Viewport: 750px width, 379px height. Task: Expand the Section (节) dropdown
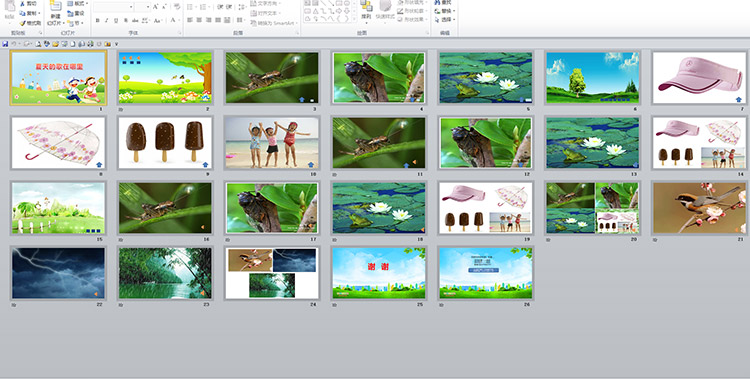[76, 23]
